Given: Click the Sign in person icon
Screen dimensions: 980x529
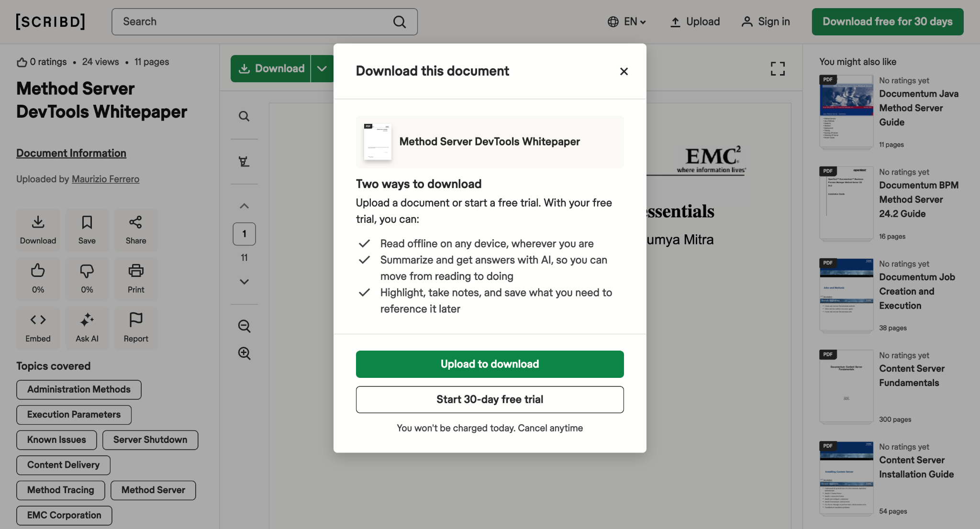Looking at the screenshot, I should click(746, 22).
